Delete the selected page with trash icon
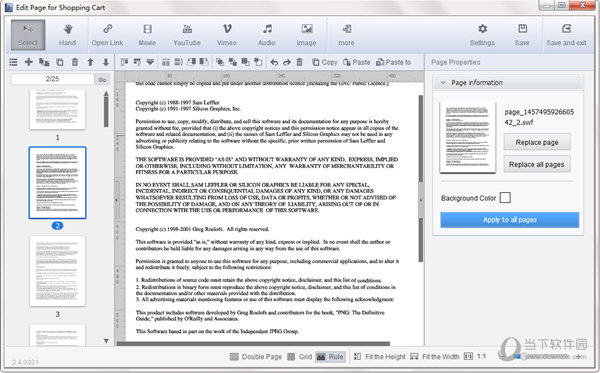 [75, 62]
